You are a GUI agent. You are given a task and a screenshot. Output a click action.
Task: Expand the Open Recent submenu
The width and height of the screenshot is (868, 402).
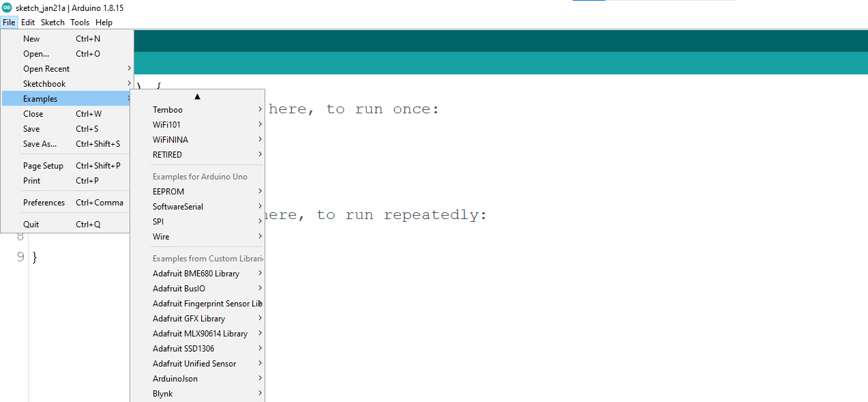pyautogui.click(x=68, y=69)
